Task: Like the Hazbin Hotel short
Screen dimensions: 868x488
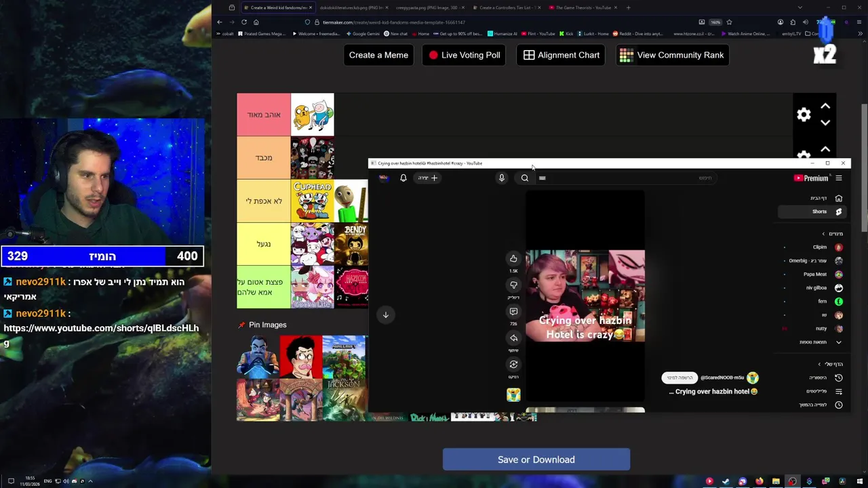Action: (x=513, y=258)
